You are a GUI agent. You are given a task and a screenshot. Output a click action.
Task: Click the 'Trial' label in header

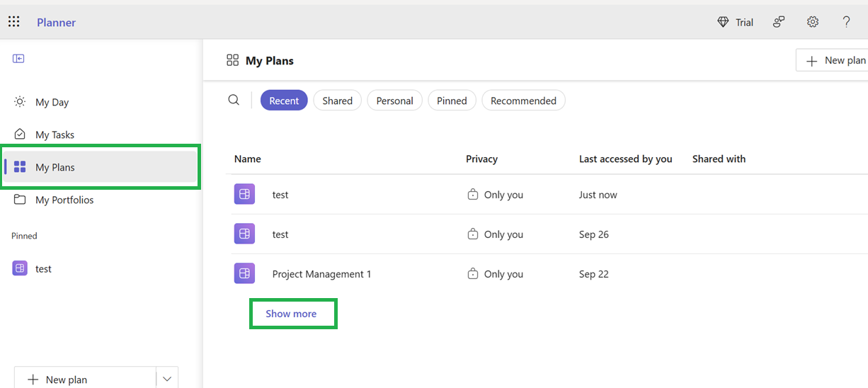(x=745, y=23)
